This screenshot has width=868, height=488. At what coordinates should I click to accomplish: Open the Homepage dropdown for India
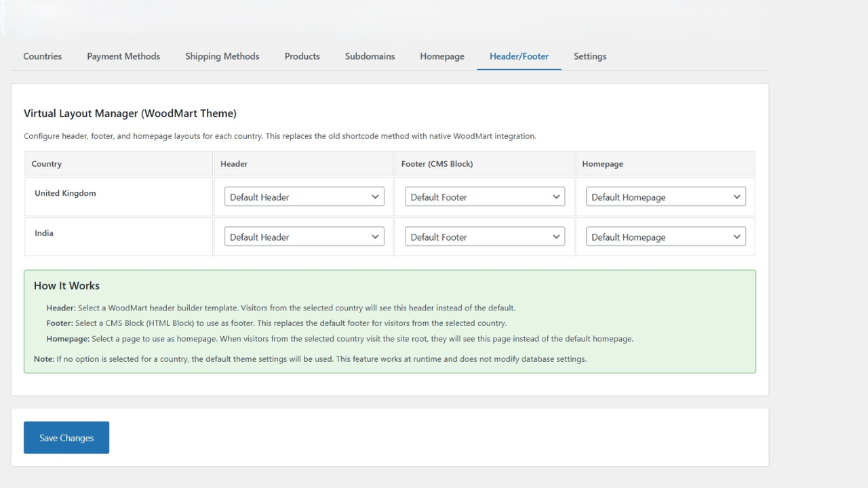pyautogui.click(x=665, y=237)
